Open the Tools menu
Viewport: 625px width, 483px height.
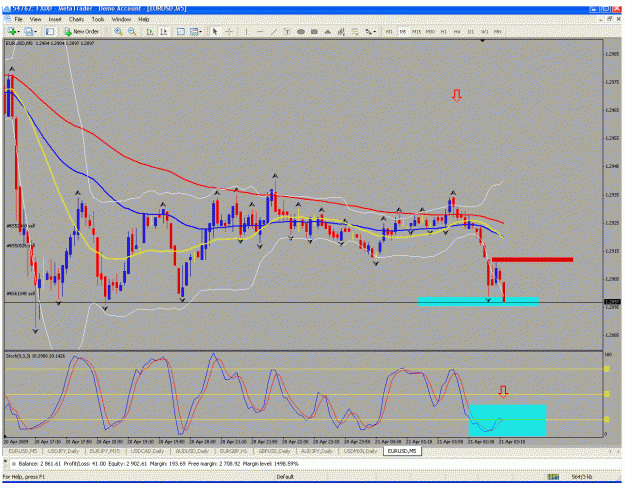(x=98, y=19)
